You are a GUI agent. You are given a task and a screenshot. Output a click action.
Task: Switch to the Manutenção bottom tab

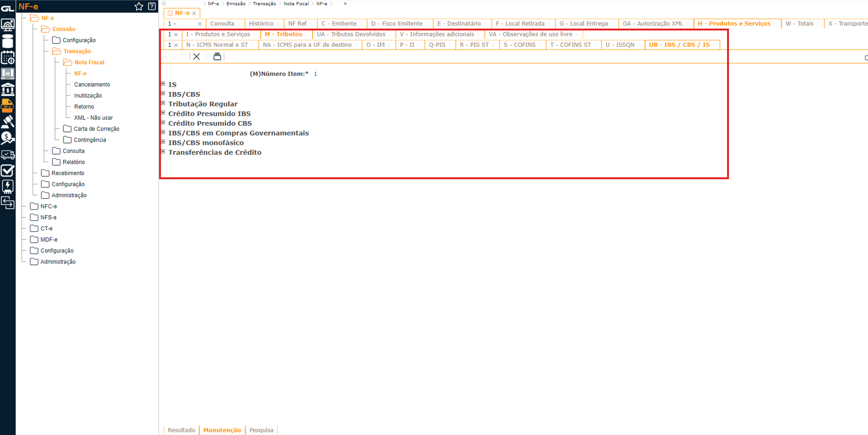pos(222,430)
